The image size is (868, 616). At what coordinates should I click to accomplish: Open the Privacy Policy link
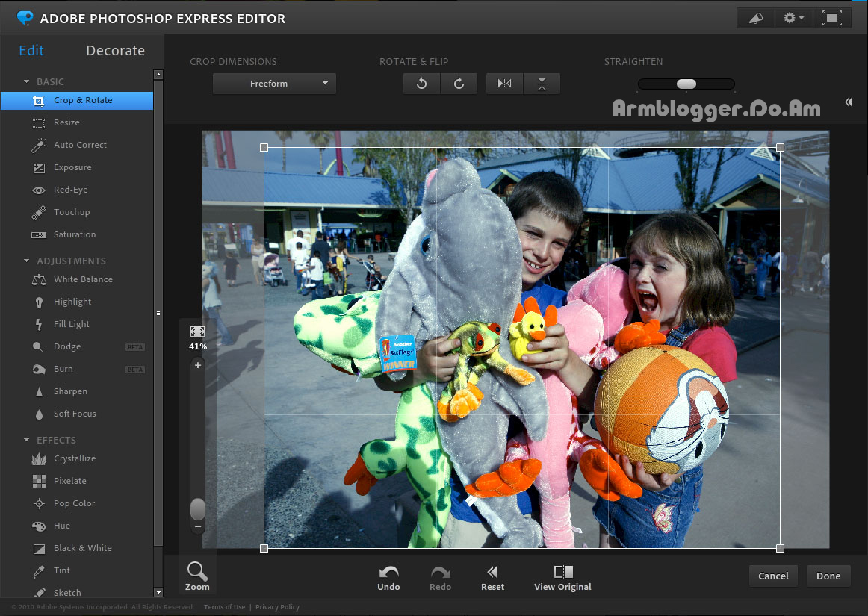pyautogui.click(x=277, y=607)
